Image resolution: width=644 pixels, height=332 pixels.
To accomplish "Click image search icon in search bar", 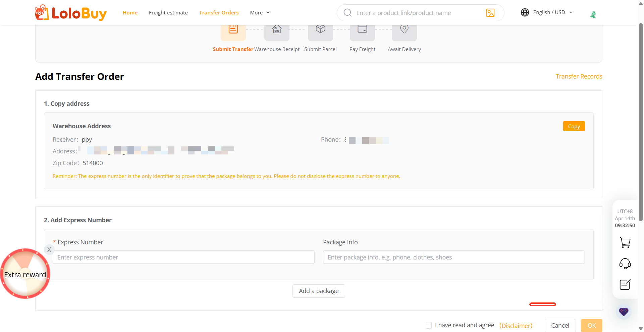I will [490, 13].
